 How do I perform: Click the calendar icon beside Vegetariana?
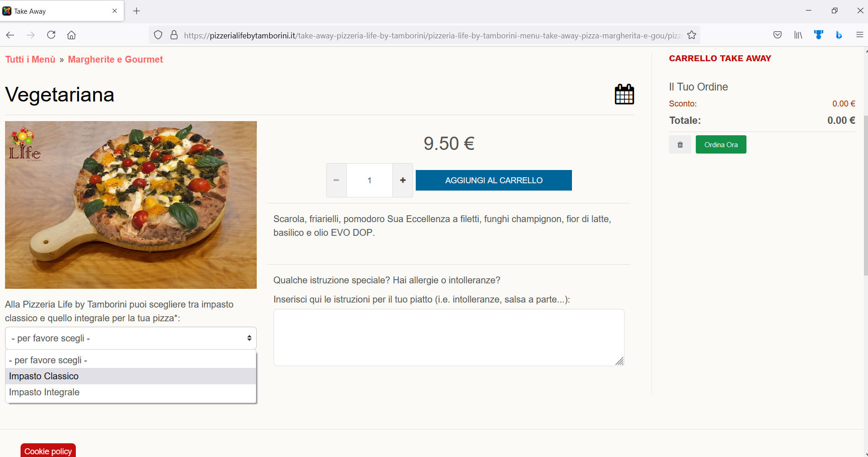[x=624, y=94]
